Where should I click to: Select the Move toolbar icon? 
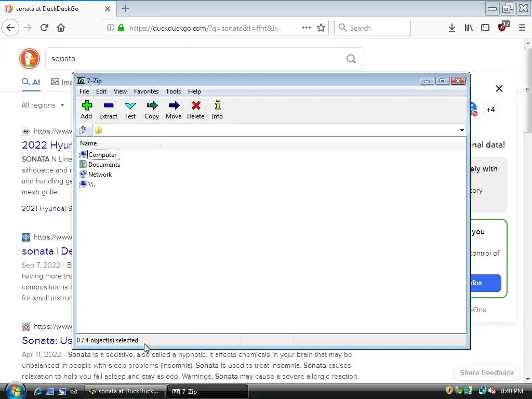click(174, 110)
